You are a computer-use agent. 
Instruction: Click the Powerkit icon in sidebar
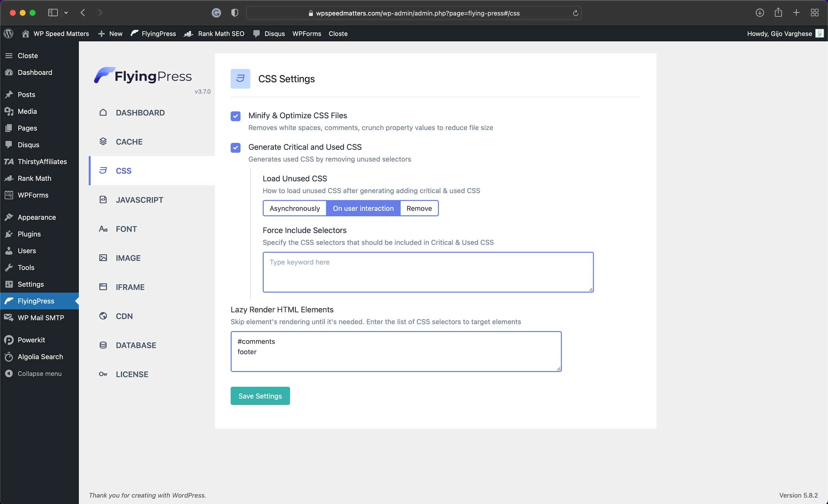point(9,340)
